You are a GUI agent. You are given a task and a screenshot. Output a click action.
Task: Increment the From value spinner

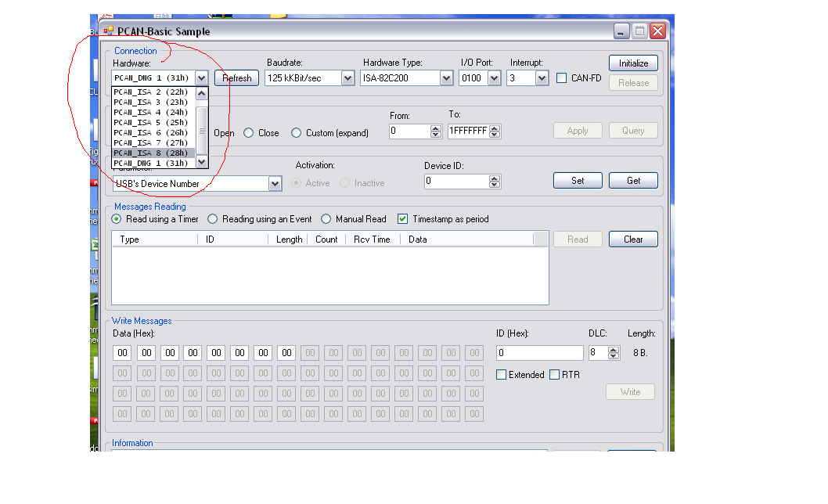pyautogui.click(x=436, y=128)
